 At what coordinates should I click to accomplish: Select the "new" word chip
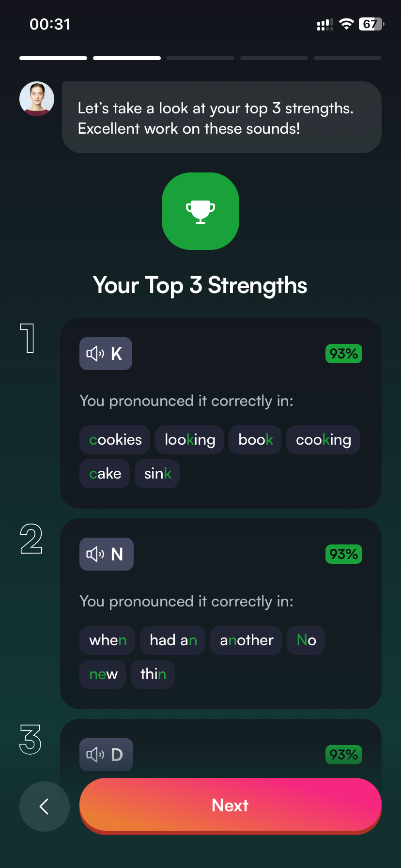(103, 674)
